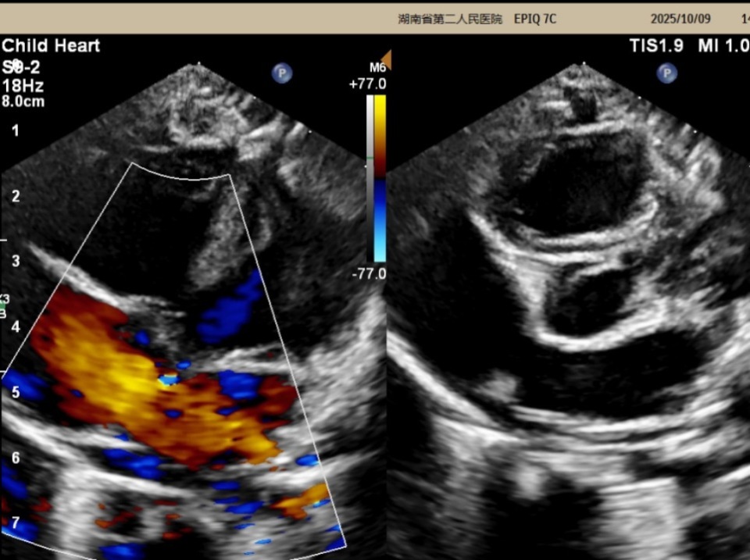Click depth scale marker 3
750x560 pixels.
click(x=16, y=261)
